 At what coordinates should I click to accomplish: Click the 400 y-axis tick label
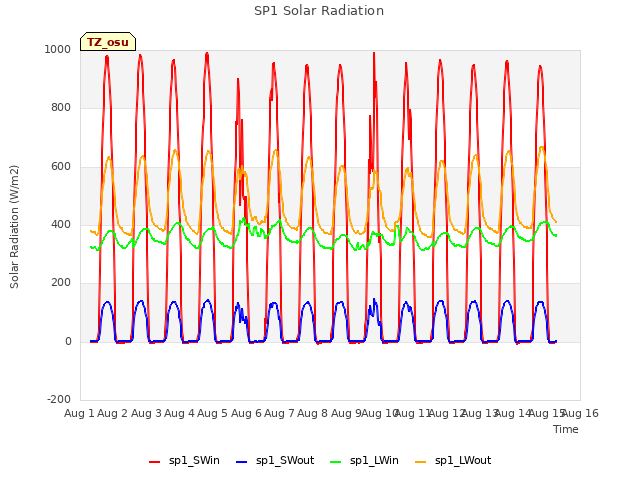(61, 224)
